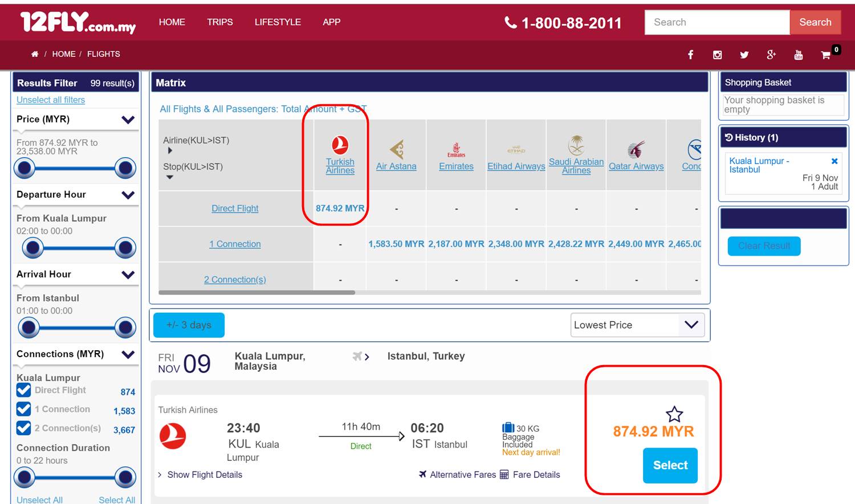Go to HOME breadcrumb link

(x=64, y=54)
